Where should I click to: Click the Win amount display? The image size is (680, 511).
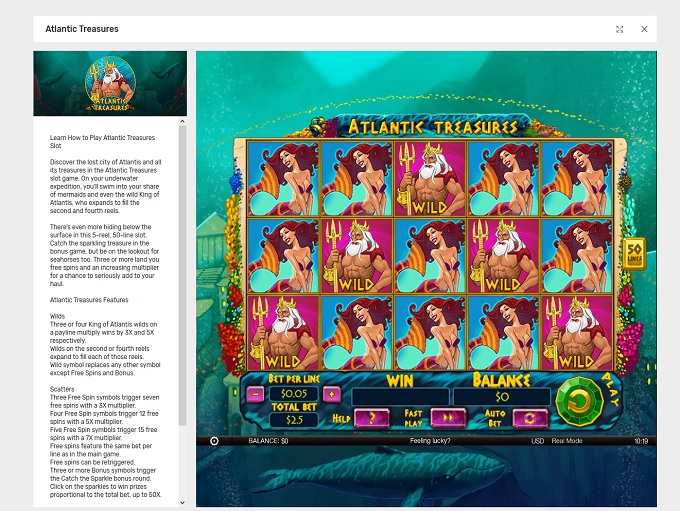(x=400, y=396)
